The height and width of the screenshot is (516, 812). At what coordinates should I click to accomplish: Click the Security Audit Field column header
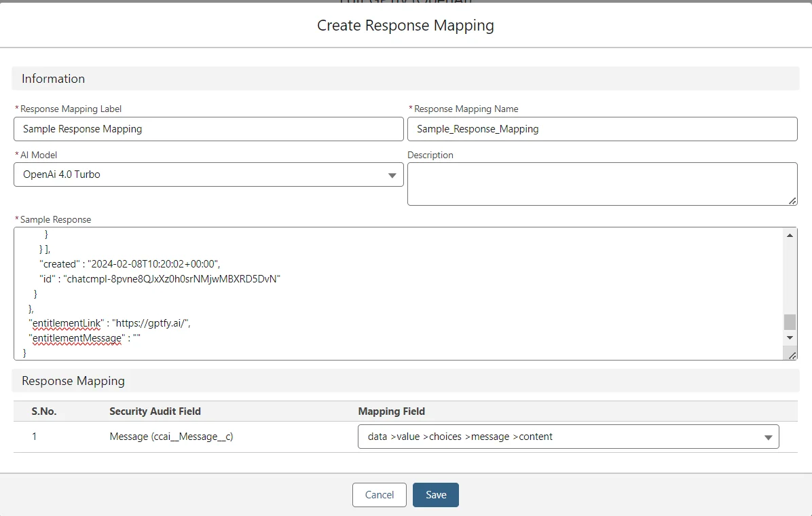pos(155,411)
